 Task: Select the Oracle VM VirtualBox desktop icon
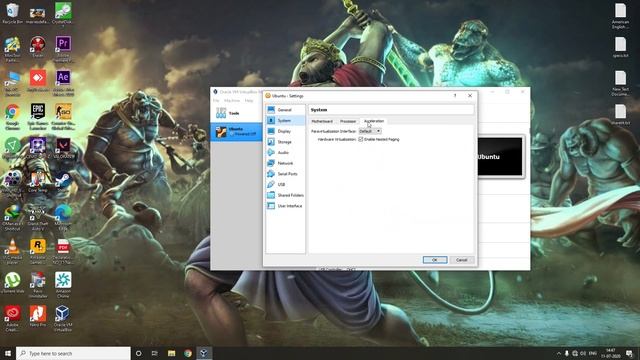click(x=63, y=318)
